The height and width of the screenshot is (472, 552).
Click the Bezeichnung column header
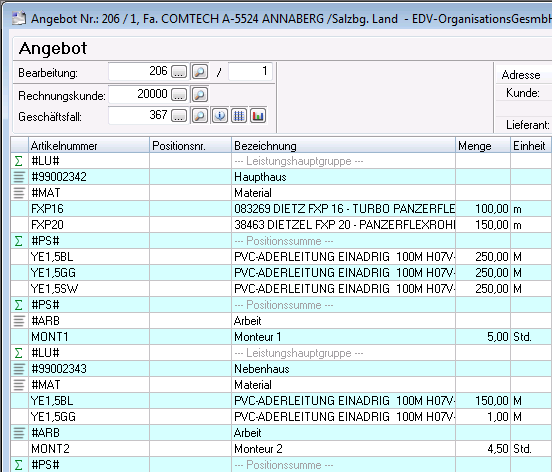tap(343, 145)
